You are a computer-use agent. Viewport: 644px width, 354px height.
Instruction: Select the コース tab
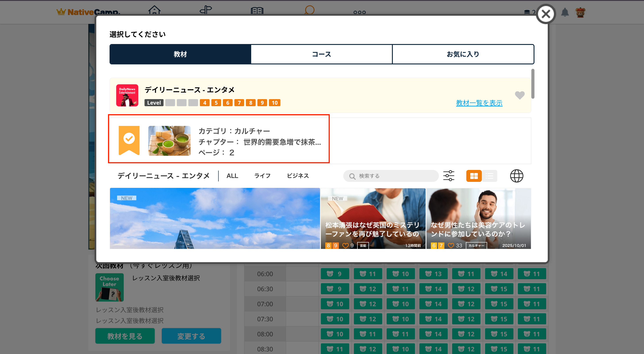click(x=322, y=54)
